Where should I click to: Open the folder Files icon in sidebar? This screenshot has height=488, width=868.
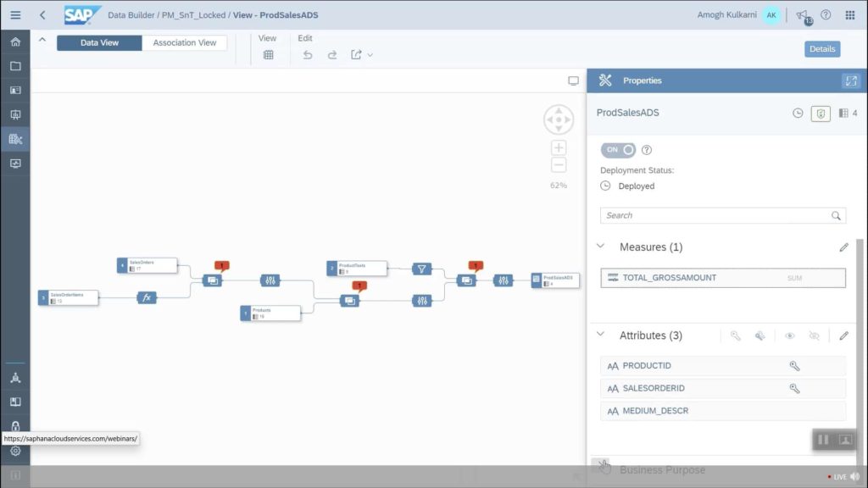pyautogui.click(x=15, y=66)
